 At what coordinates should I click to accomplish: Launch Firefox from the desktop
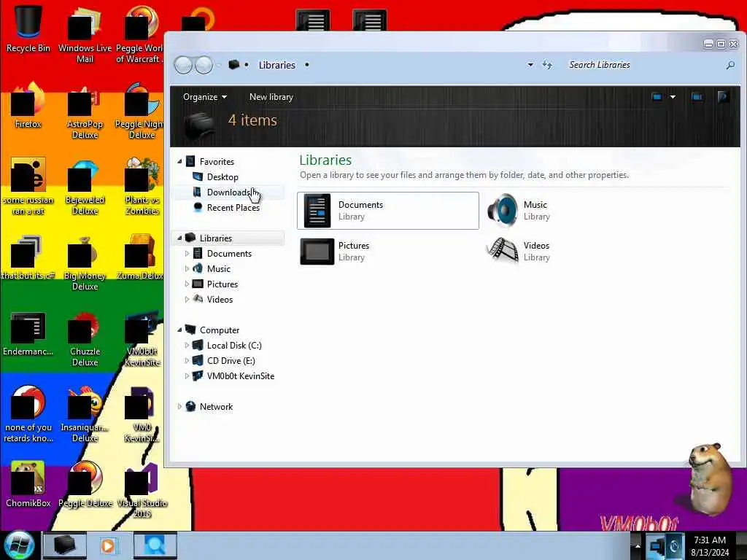coord(28,106)
